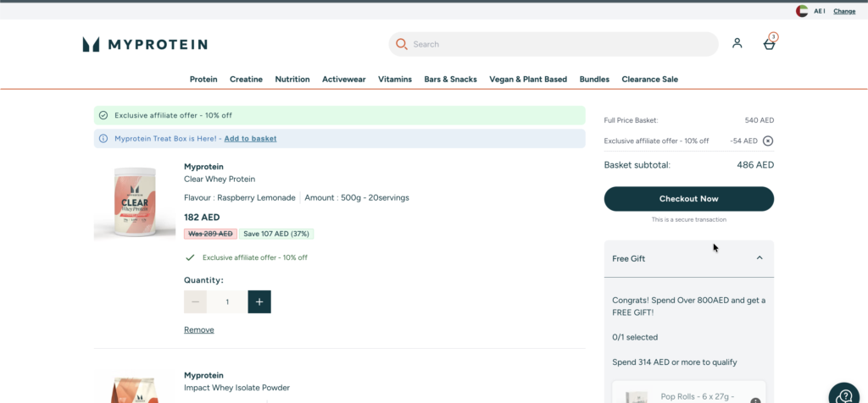Open the Clear Whey Protein product title

coord(220,179)
